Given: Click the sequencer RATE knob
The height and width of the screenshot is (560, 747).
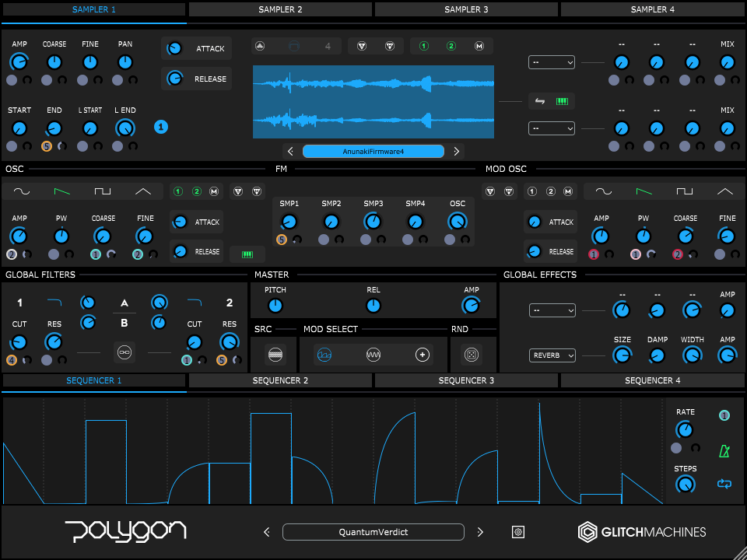Looking at the screenshot, I should click(x=685, y=430).
